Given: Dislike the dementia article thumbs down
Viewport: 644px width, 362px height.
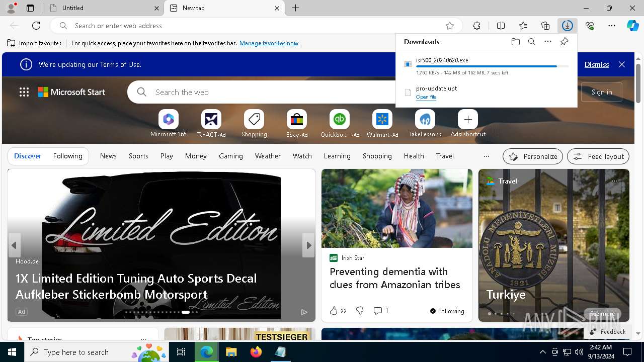Looking at the screenshot, I should [x=360, y=311].
